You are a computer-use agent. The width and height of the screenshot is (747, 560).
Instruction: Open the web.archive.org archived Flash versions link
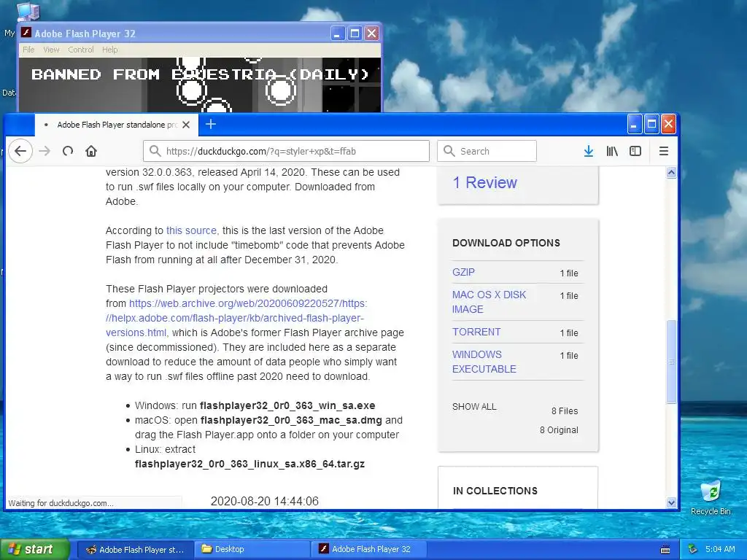tap(236, 318)
